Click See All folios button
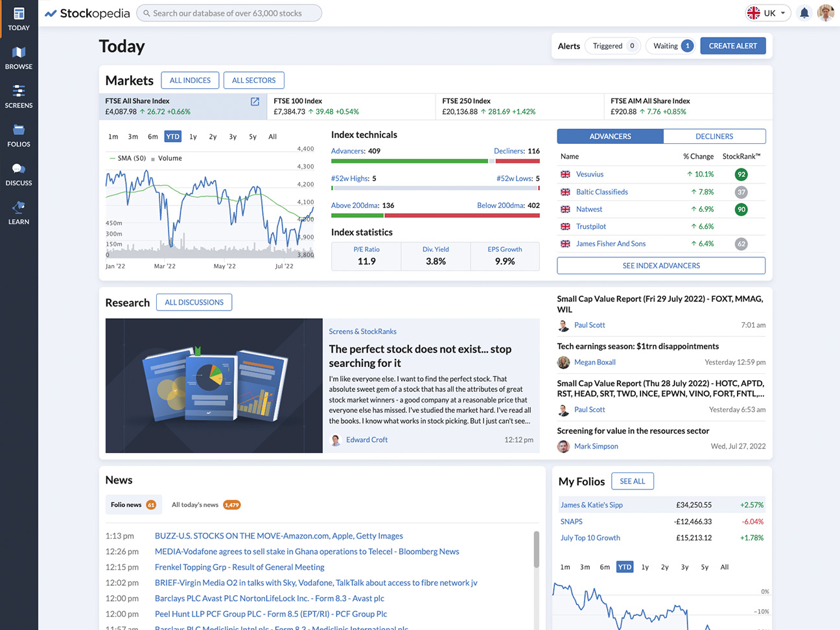This screenshot has height=630, width=840. pyautogui.click(x=632, y=482)
